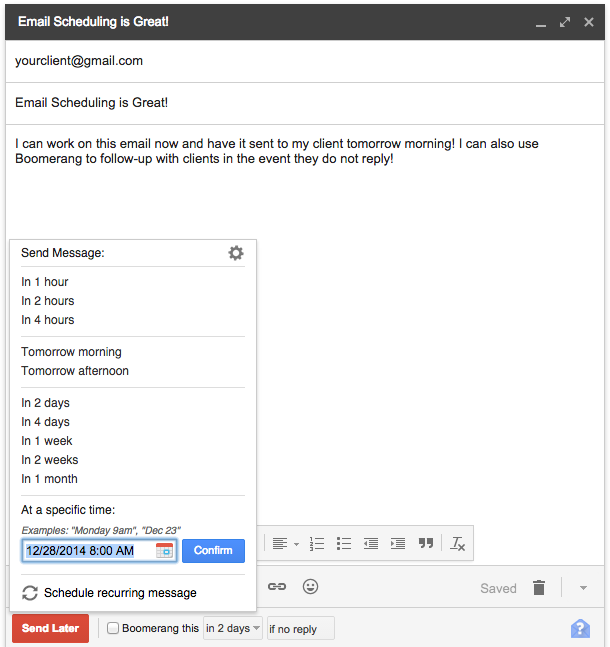Image resolution: width=610 pixels, height=647 pixels.
Task: Expand the alignment options arrow
Action: click(296, 544)
